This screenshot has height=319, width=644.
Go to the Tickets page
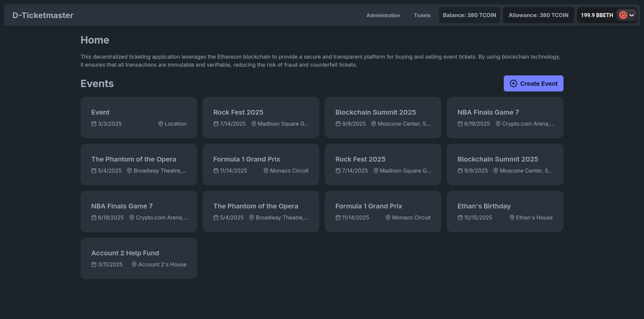click(422, 15)
